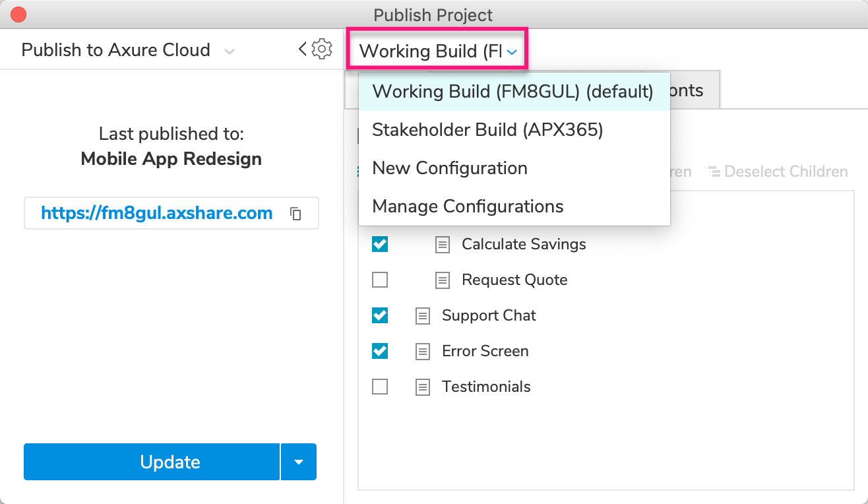Click the Testimonials page icon

[x=423, y=387]
